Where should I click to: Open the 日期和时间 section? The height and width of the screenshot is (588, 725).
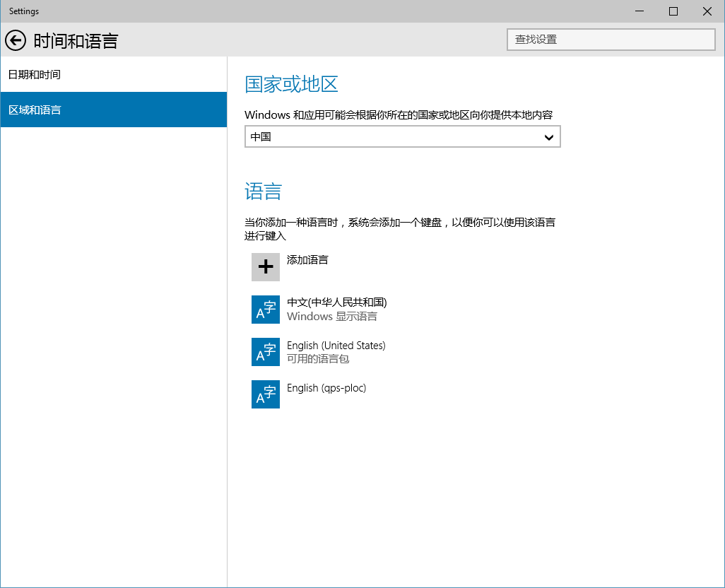point(114,74)
